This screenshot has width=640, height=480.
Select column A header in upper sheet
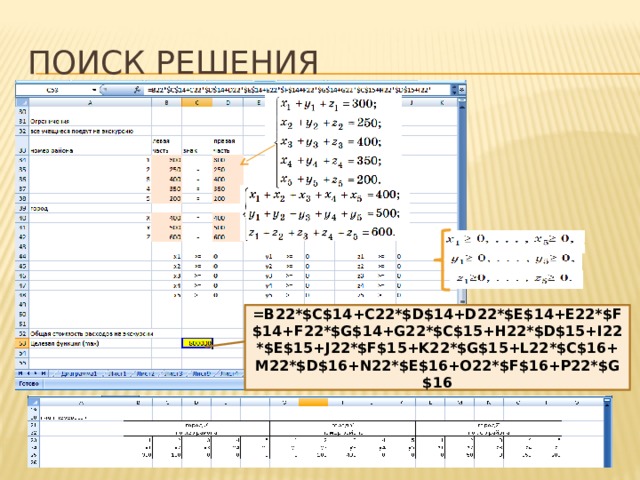point(90,103)
